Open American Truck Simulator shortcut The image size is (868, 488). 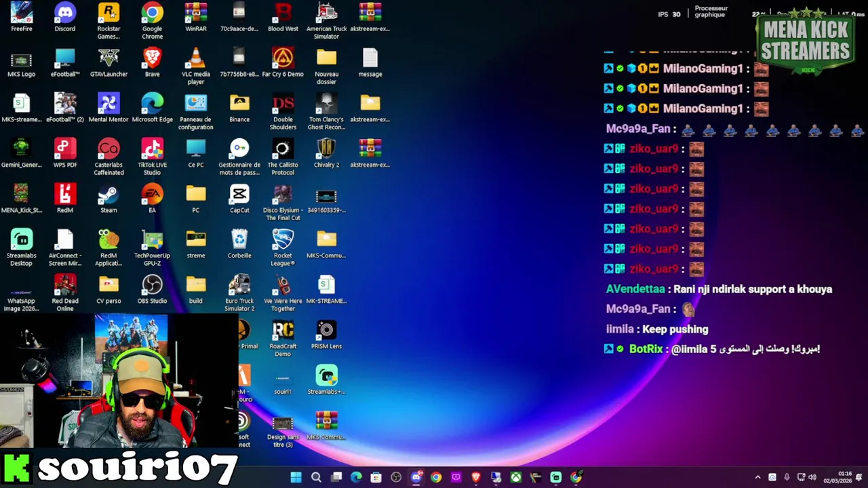click(326, 20)
